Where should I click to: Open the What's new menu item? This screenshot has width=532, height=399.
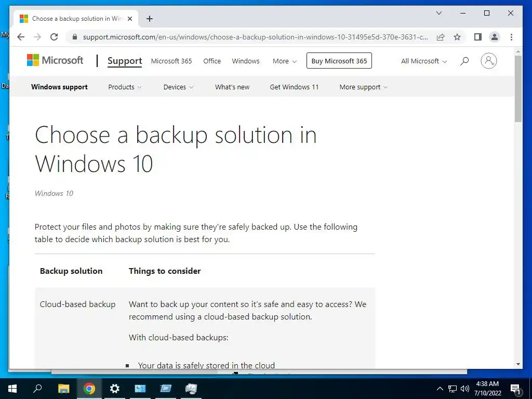(232, 87)
